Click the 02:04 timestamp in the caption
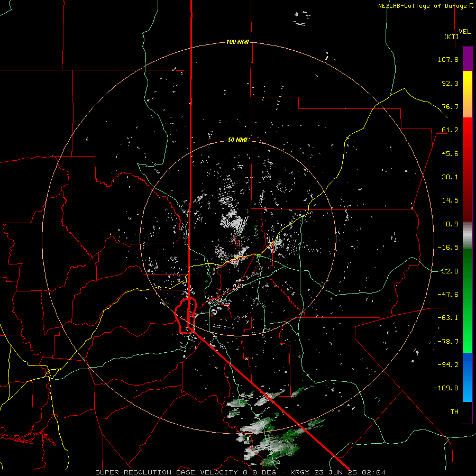Screen dimensions: 476x476 pos(375,472)
